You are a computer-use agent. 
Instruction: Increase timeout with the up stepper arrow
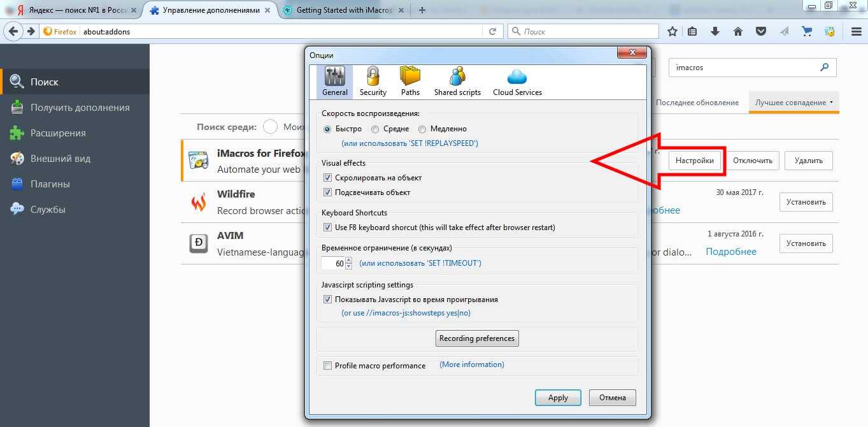(348, 260)
